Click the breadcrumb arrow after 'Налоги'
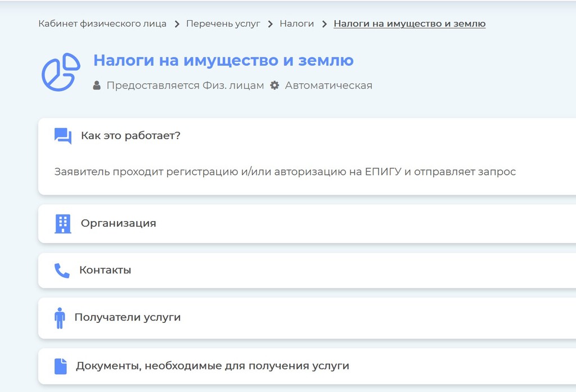This screenshot has width=576, height=392. [323, 24]
